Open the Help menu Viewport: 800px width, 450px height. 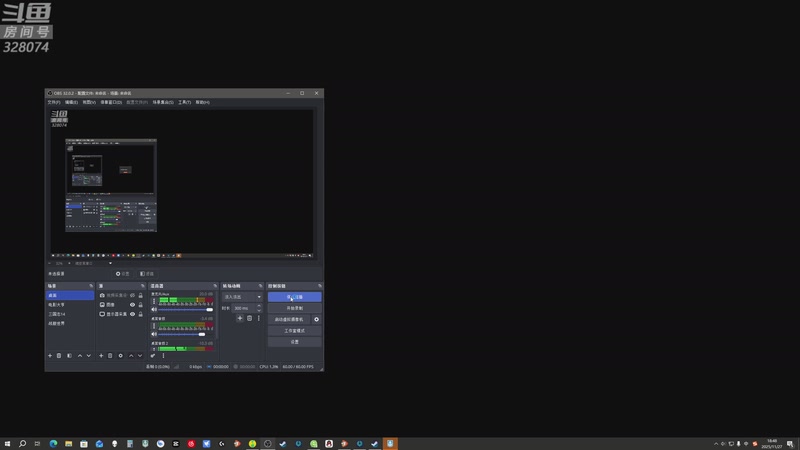pyautogui.click(x=202, y=102)
